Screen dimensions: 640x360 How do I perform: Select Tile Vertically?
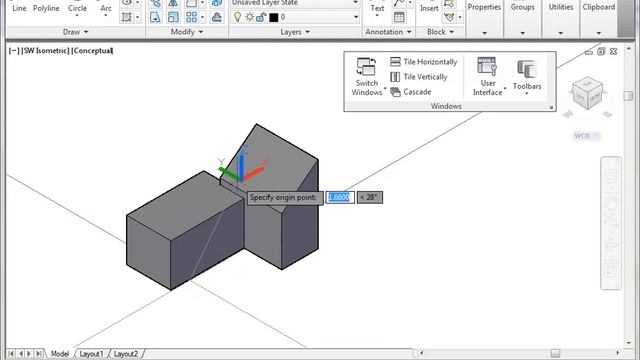coord(418,77)
